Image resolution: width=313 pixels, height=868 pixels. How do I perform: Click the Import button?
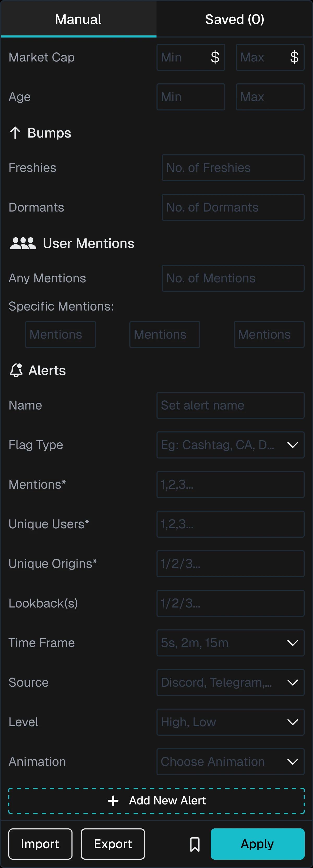point(40,844)
